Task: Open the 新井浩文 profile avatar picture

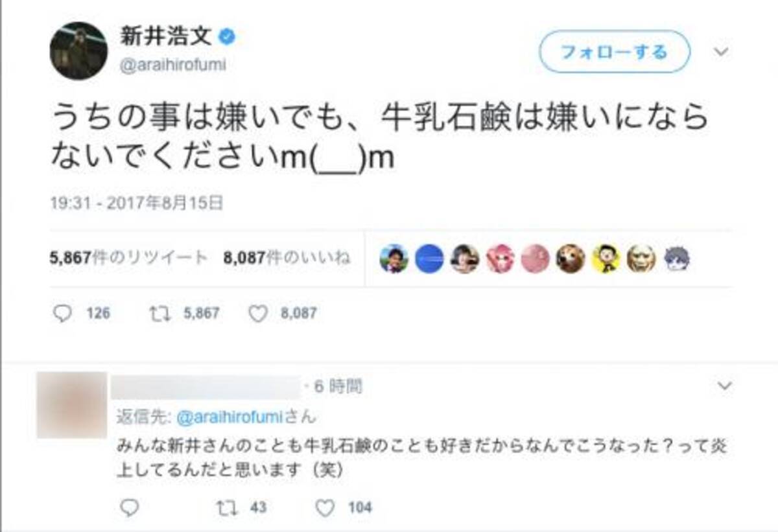Action: [78, 51]
